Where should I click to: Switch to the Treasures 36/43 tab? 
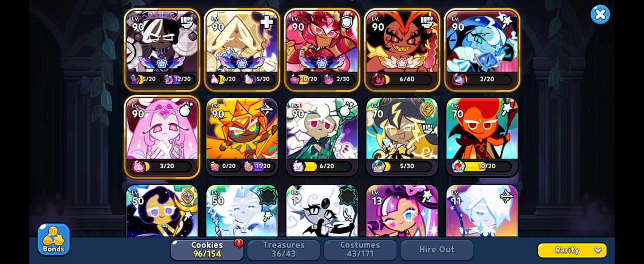click(x=284, y=249)
